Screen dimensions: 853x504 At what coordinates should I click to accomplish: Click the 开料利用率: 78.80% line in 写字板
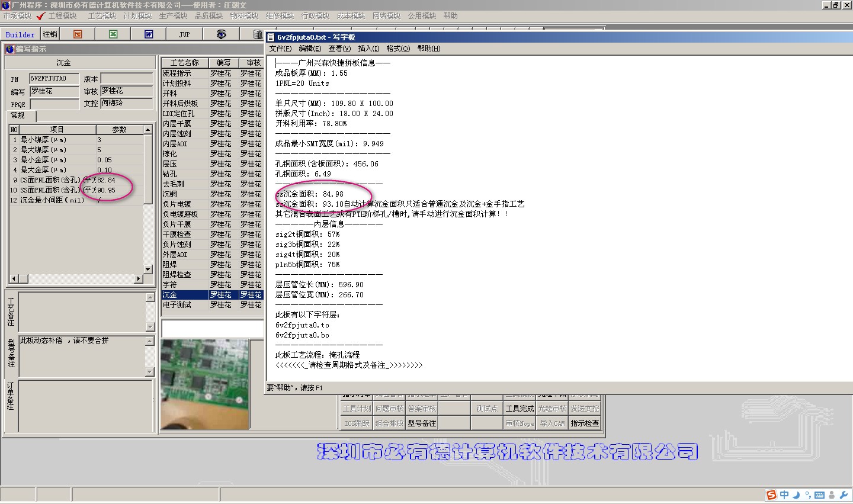click(311, 124)
